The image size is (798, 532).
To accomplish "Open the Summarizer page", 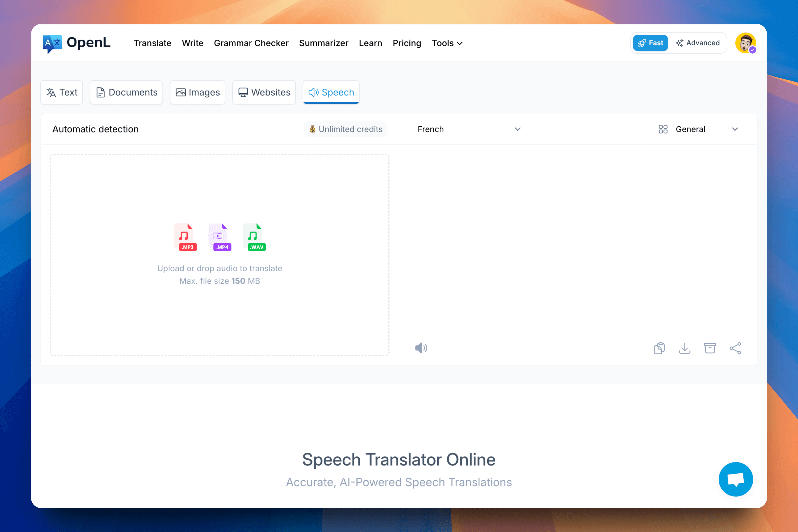I will [324, 43].
